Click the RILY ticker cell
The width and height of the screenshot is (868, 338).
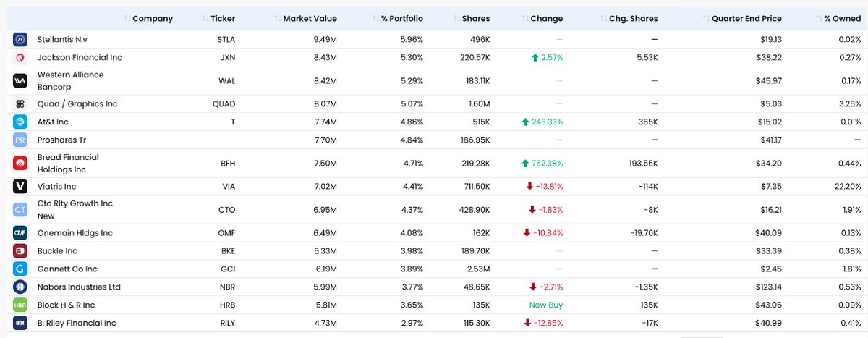(x=226, y=323)
